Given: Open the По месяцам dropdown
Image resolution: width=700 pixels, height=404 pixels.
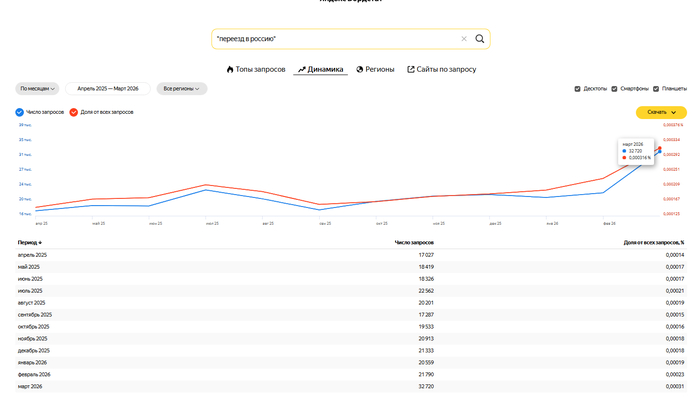Looking at the screenshot, I should coord(37,89).
